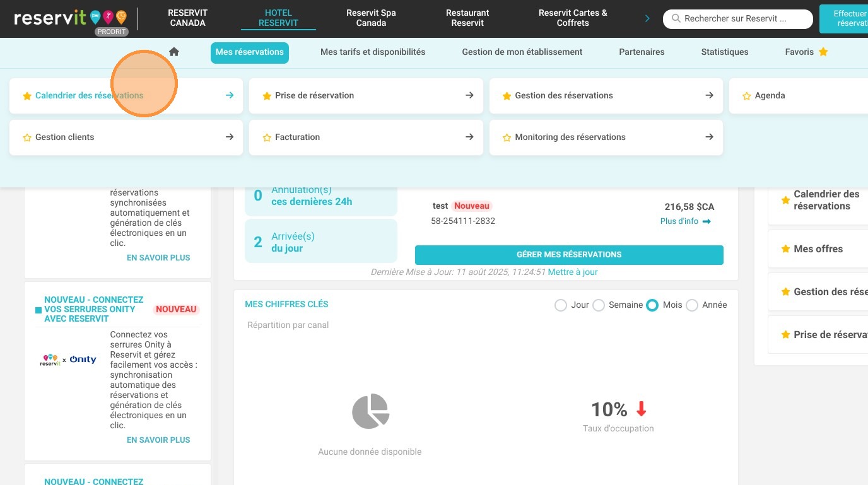
Task: Toggle favorite star for Prise de réservation submenu
Action: (267, 96)
